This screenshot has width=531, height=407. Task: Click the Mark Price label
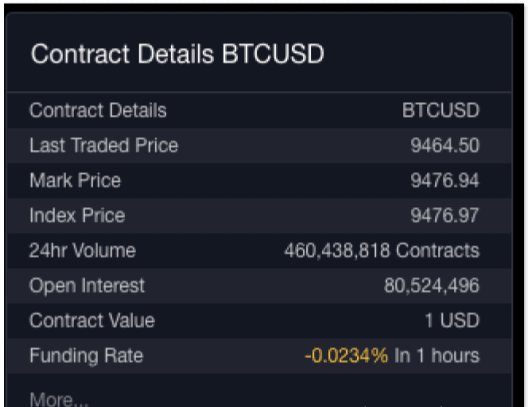tap(75, 180)
